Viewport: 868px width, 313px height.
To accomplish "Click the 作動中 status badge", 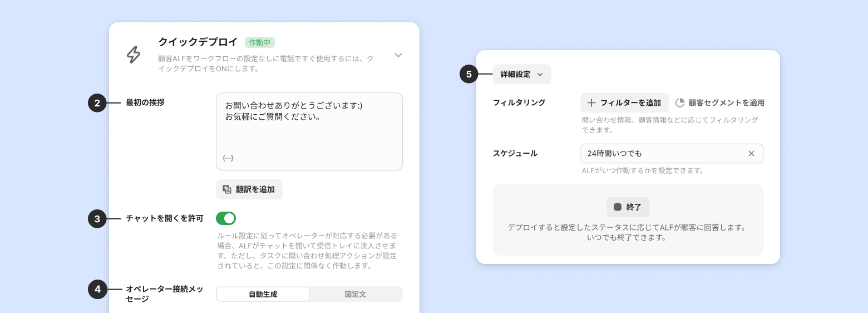I will (259, 42).
